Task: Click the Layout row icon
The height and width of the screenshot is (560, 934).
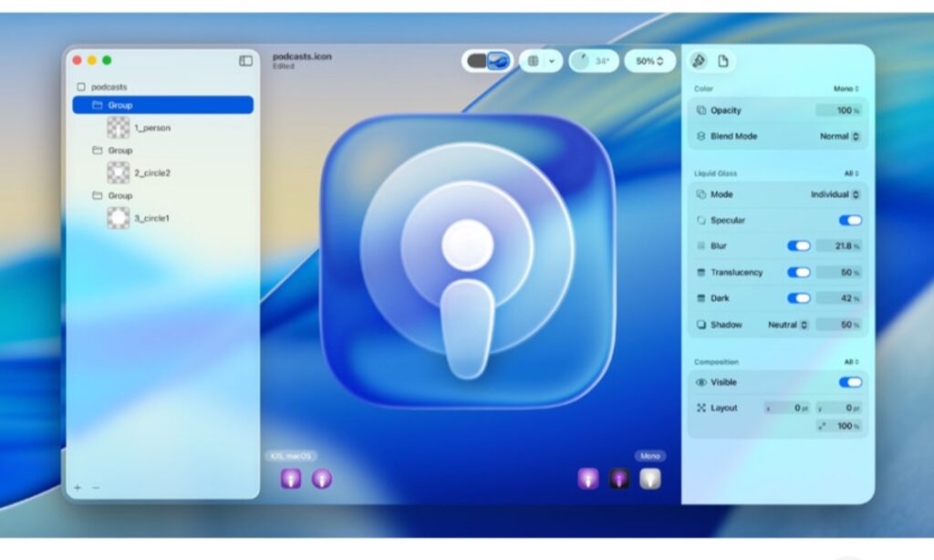Action: coord(701,408)
